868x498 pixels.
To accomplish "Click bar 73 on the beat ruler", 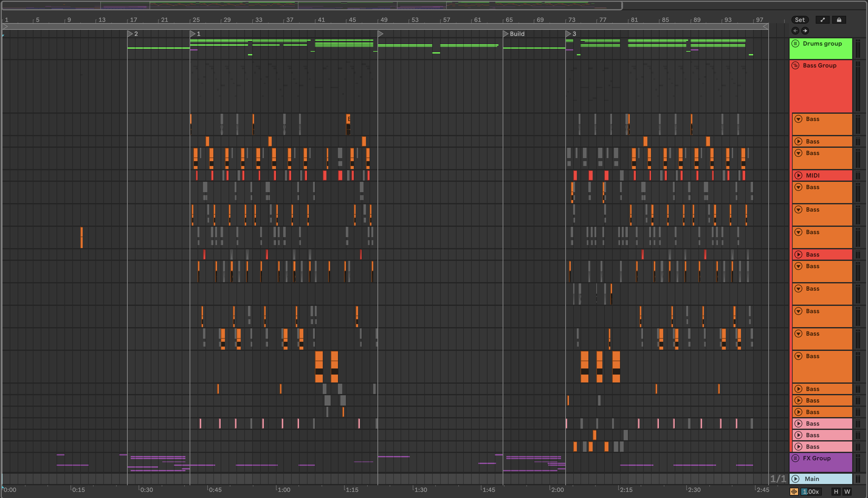I will click(x=572, y=20).
